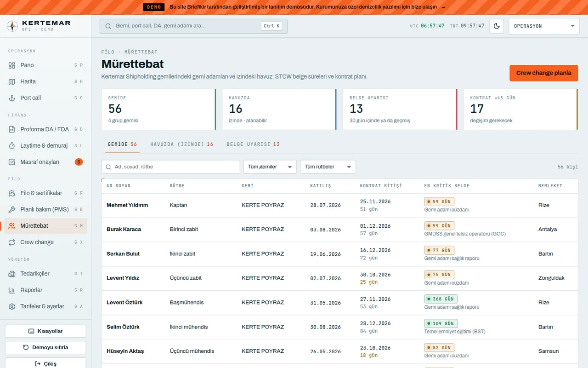The height and width of the screenshot is (368, 588).
Task: Open Harita map icon in sidebar
Action: [x=12, y=81]
